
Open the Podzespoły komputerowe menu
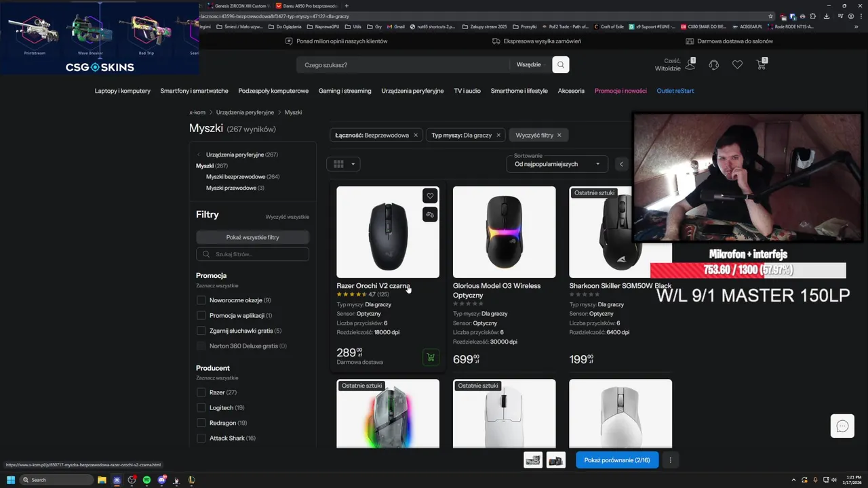[x=273, y=91]
